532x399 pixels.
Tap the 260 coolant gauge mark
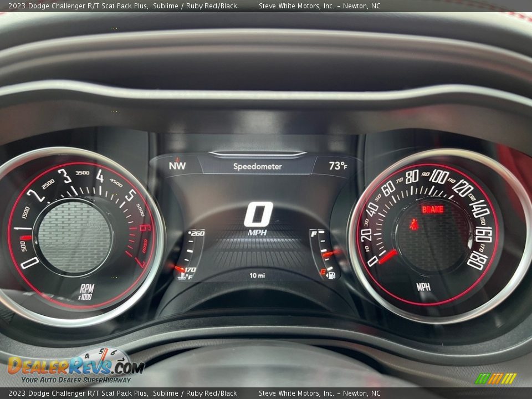(197, 233)
